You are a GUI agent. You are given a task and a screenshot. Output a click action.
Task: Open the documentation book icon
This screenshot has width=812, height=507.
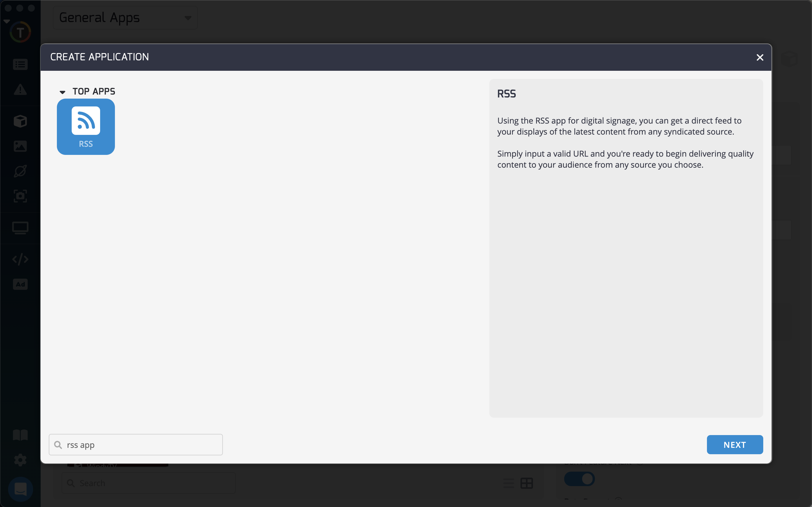pos(20,435)
